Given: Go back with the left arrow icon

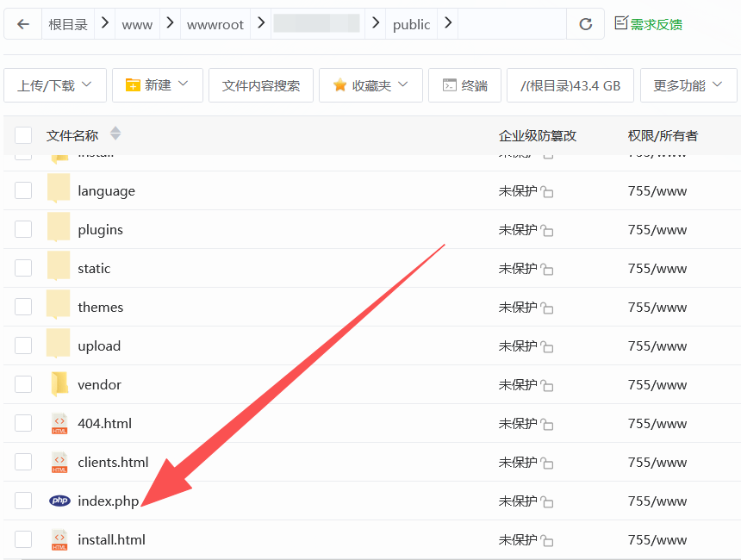Looking at the screenshot, I should pos(23,24).
